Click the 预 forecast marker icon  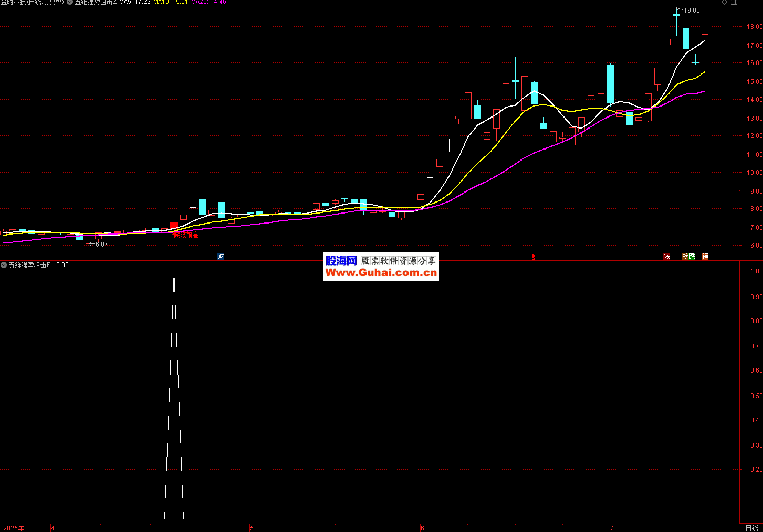click(x=705, y=256)
